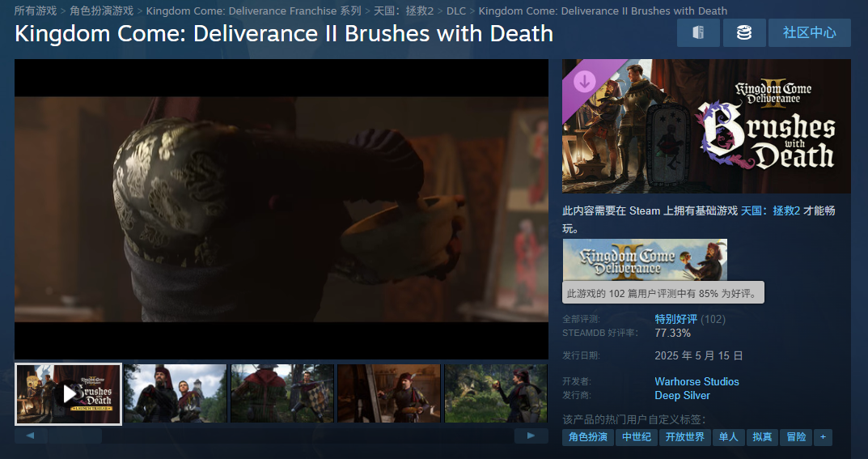Select the 开放世界 tag
Image resolution: width=868 pixels, height=459 pixels.
click(684, 437)
